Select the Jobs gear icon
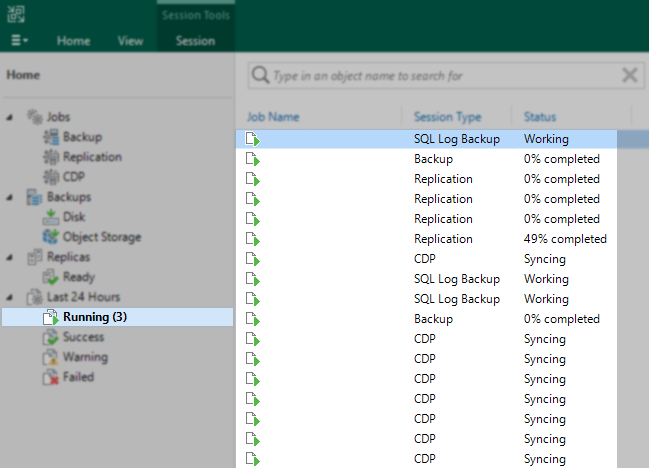This screenshot has width=649, height=468. 35,117
